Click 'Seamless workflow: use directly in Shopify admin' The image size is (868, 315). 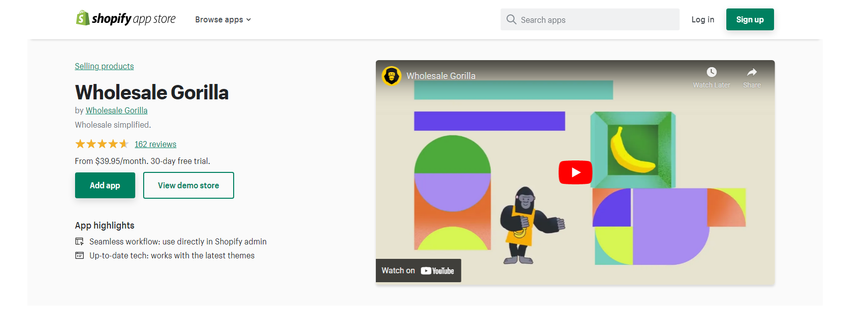pyautogui.click(x=178, y=241)
